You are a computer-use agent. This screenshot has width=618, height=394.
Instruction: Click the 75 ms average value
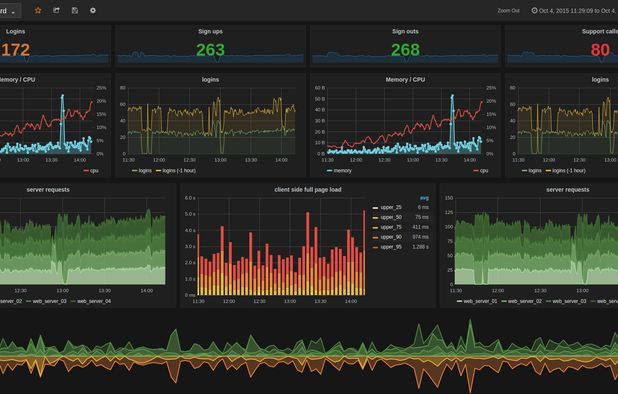tap(422, 217)
